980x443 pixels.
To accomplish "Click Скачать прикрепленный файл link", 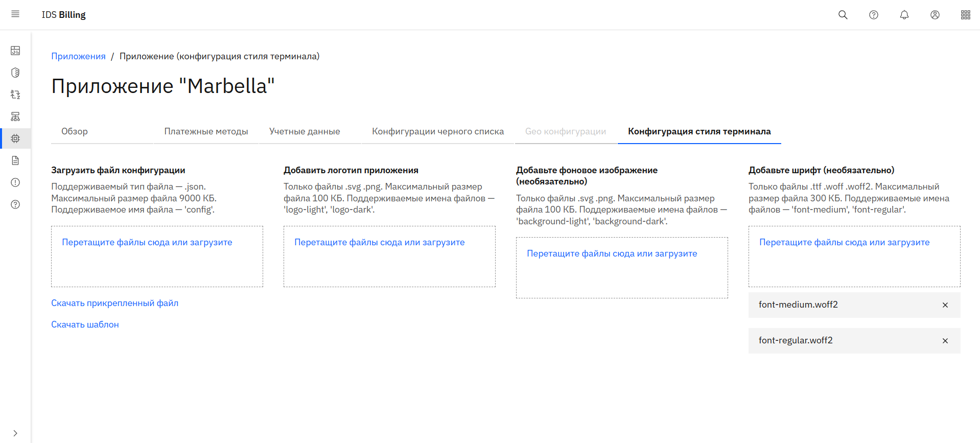I will [x=114, y=303].
